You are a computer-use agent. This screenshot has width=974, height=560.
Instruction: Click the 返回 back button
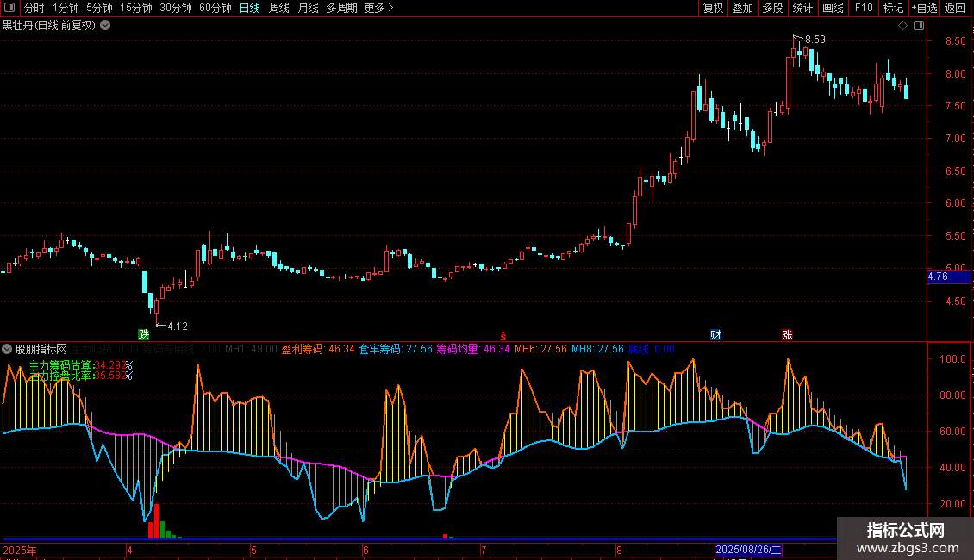955,8
